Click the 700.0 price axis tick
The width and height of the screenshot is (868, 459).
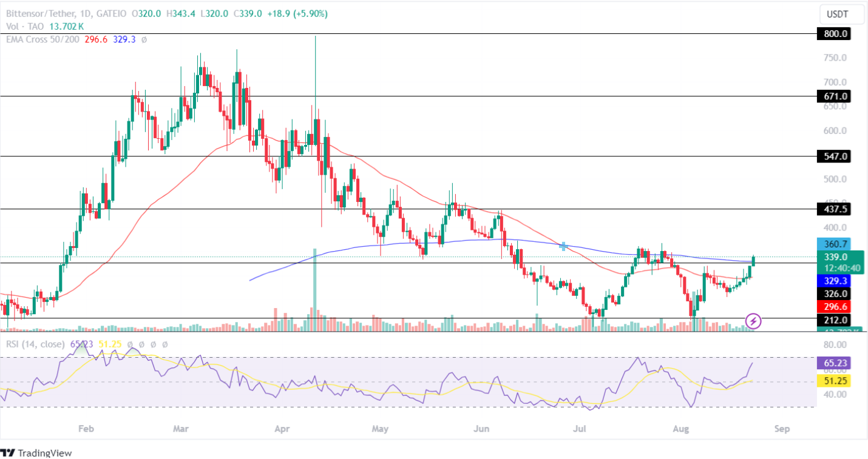835,82
